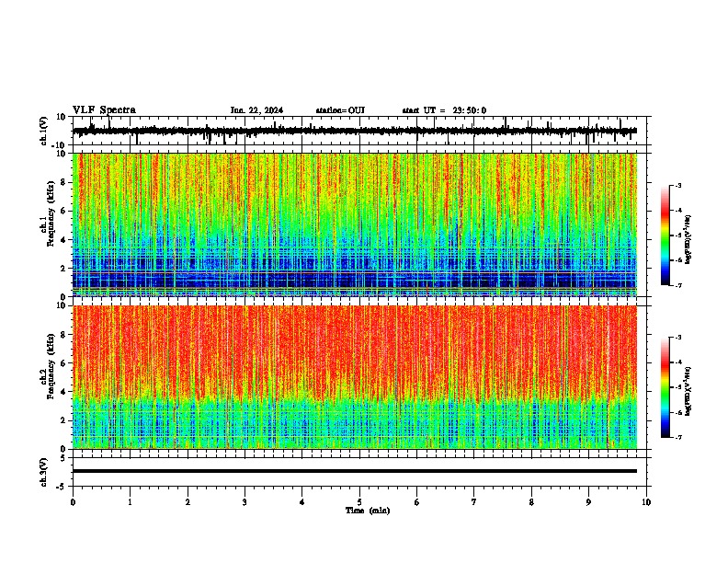Click the ch.2 colorbar log(PSD) unit label

pos(688,391)
